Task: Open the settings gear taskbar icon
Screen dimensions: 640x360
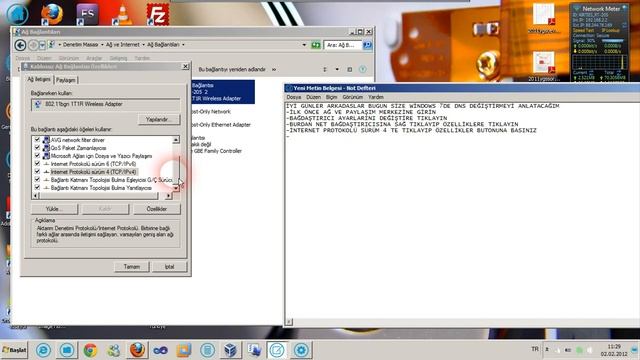Action: point(301,350)
